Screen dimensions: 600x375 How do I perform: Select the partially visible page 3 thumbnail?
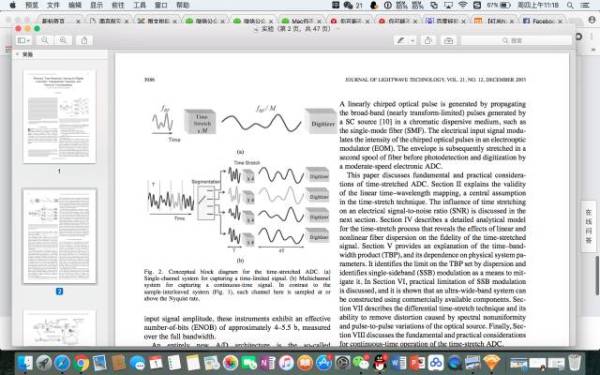click(60, 328)
